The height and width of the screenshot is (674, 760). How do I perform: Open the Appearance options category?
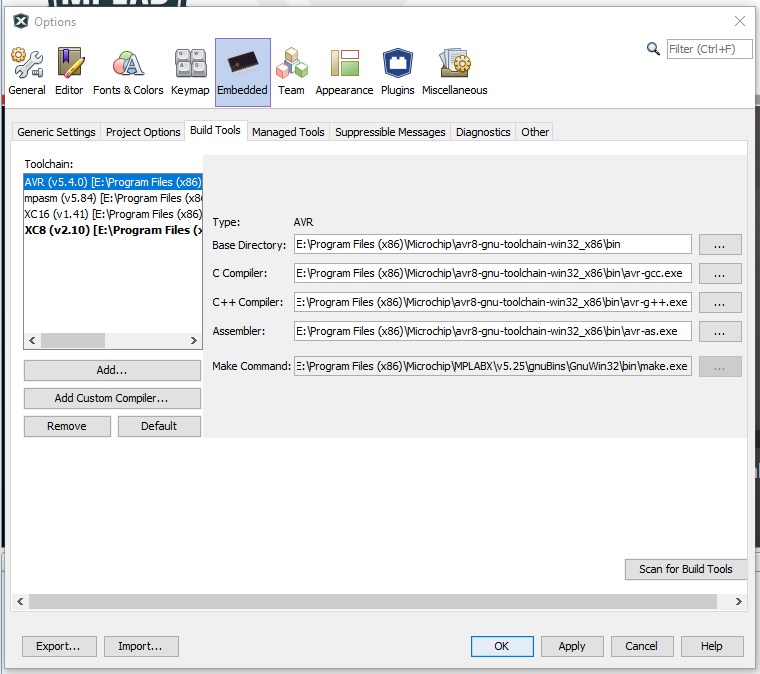(344, 72)
